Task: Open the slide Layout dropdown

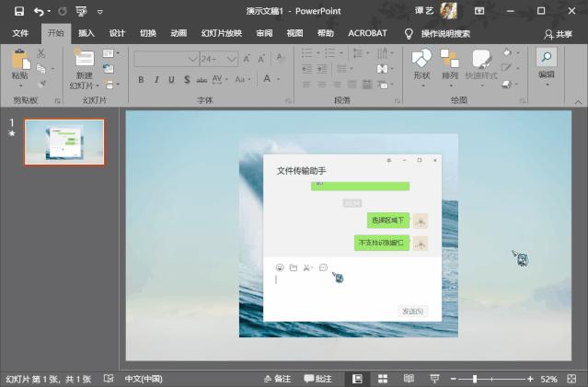Action: [111, 53]
